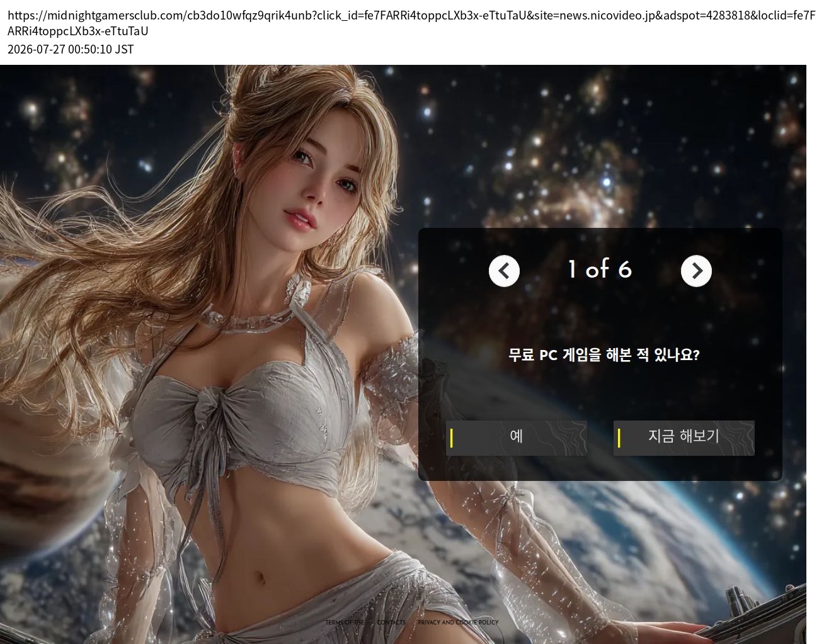Screen dimensions: 824x644
Task: Choose the 지금 해보기 answer button
Action: 684,438
